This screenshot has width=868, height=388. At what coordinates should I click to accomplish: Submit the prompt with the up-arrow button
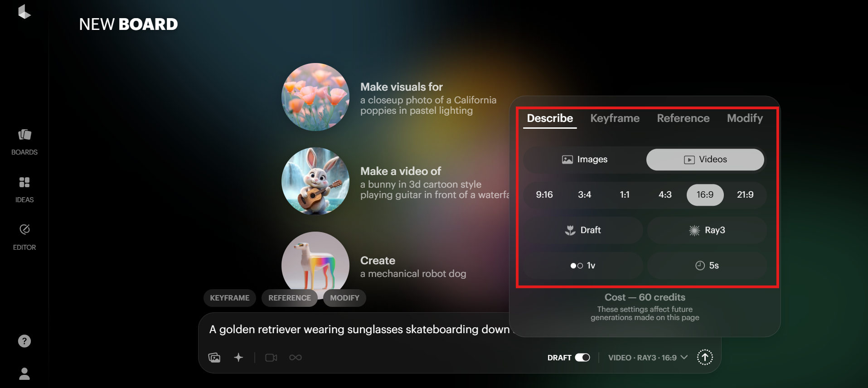click(705, 357)
